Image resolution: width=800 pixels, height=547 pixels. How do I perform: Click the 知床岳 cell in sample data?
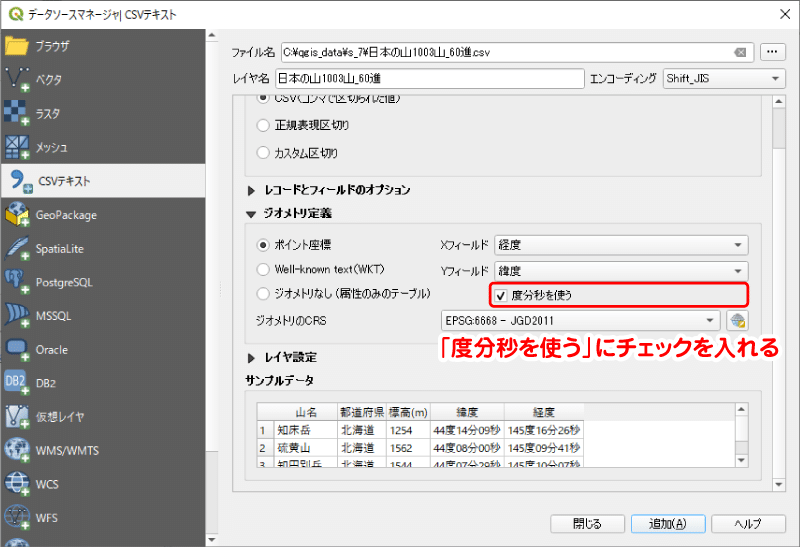[306, 430]
